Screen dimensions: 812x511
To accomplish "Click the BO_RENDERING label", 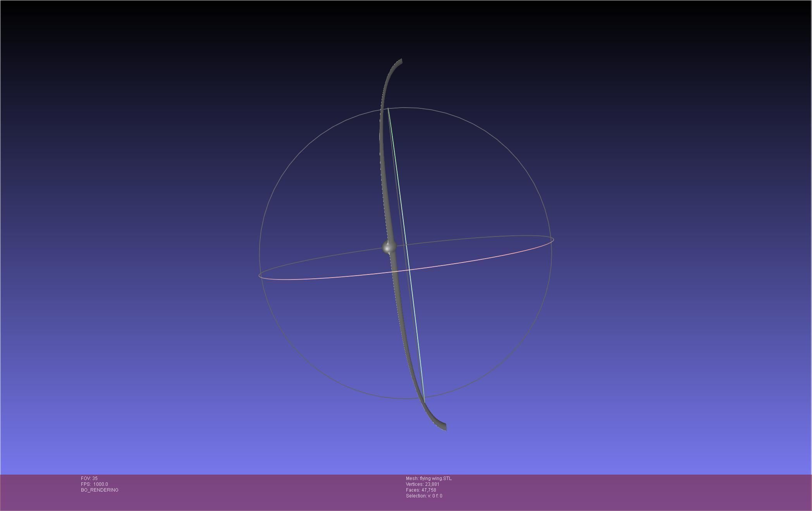I will click(x=100, y=490).
